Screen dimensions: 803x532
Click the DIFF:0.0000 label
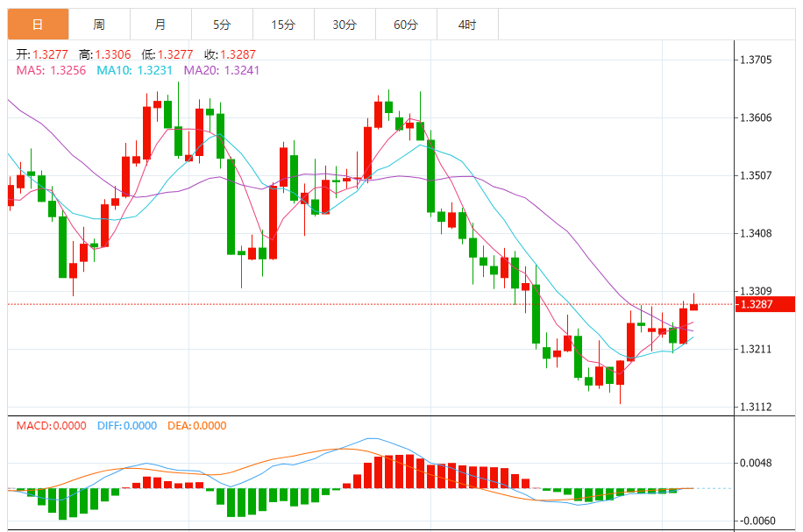[127, 425]
